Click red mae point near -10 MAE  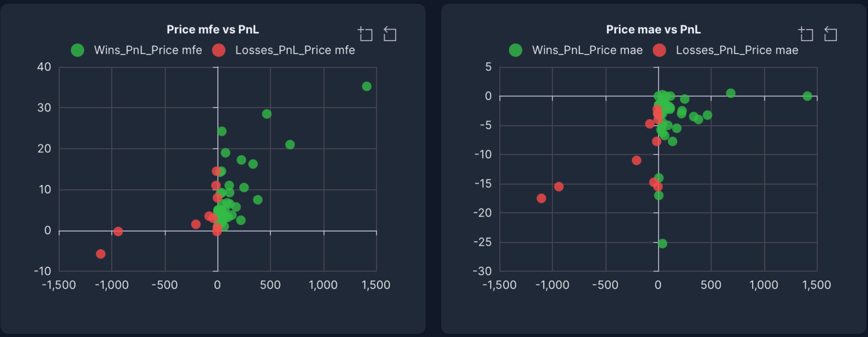pos(636,161)
